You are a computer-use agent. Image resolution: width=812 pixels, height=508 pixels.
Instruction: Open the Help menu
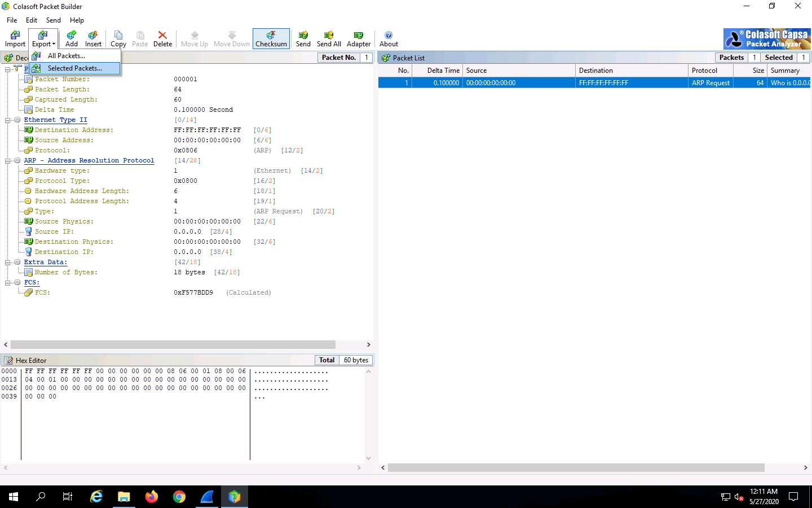(x=77, y=20)
